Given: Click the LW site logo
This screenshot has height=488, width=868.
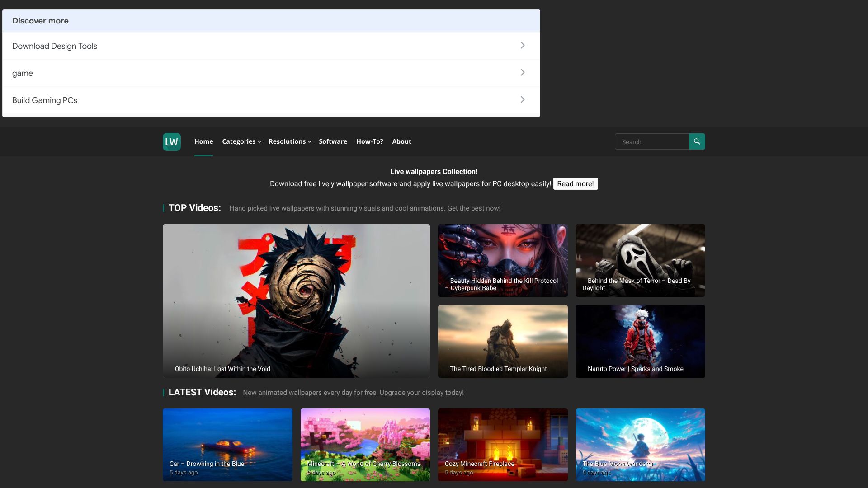Looking at the screenshot, I should tap(172, 142).
